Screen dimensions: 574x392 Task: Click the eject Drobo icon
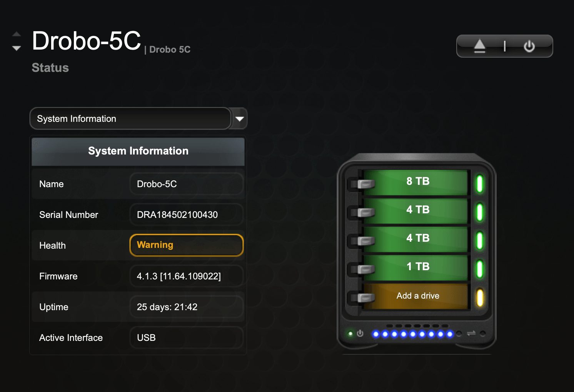(x=479, y=46)
